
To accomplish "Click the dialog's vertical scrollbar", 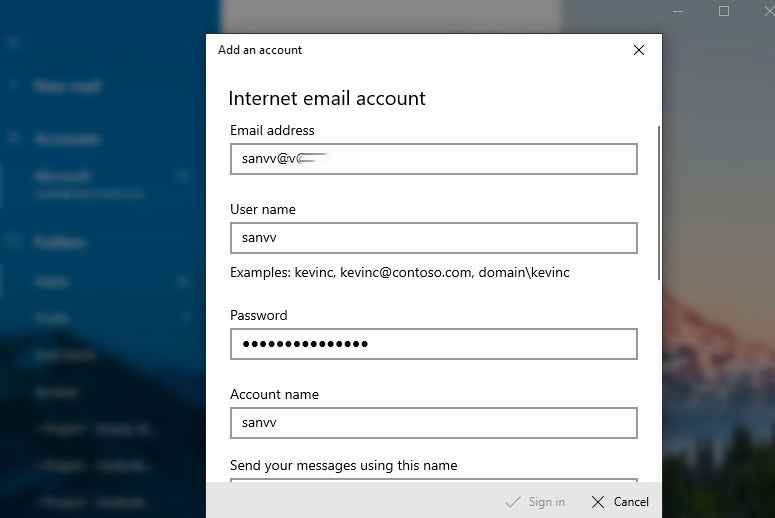I will (658, 200).
